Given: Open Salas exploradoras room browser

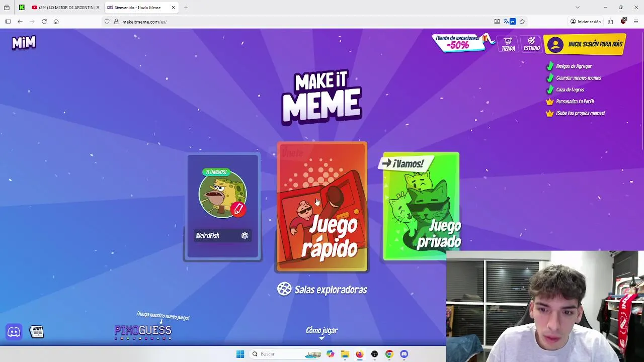Looking at the screenshot, I should point(322,289).
